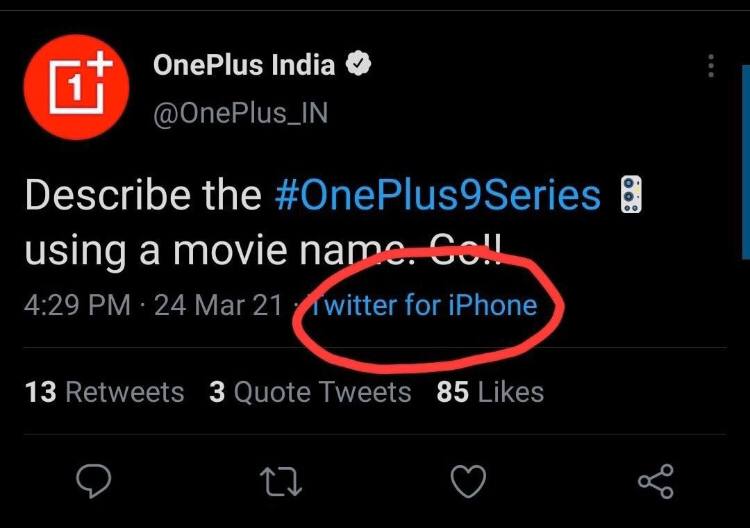Click the verified badge next to OnePlus India

(x=359, y=66)
